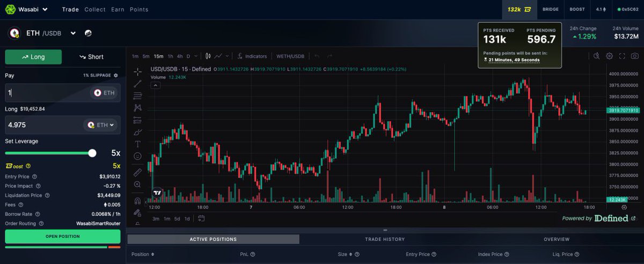Click the go-to-date calendar icon
Viewport: 644px width, 264px height.
click(201, 218)
